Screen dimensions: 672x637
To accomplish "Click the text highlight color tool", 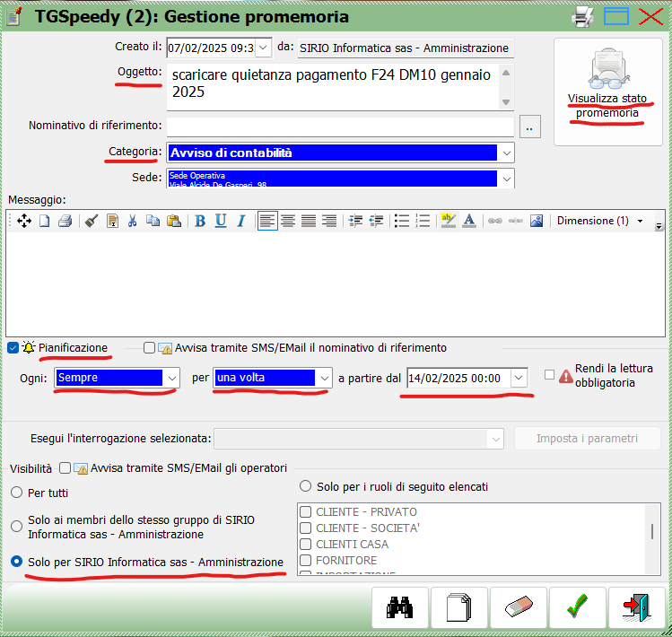I will 447,221.
